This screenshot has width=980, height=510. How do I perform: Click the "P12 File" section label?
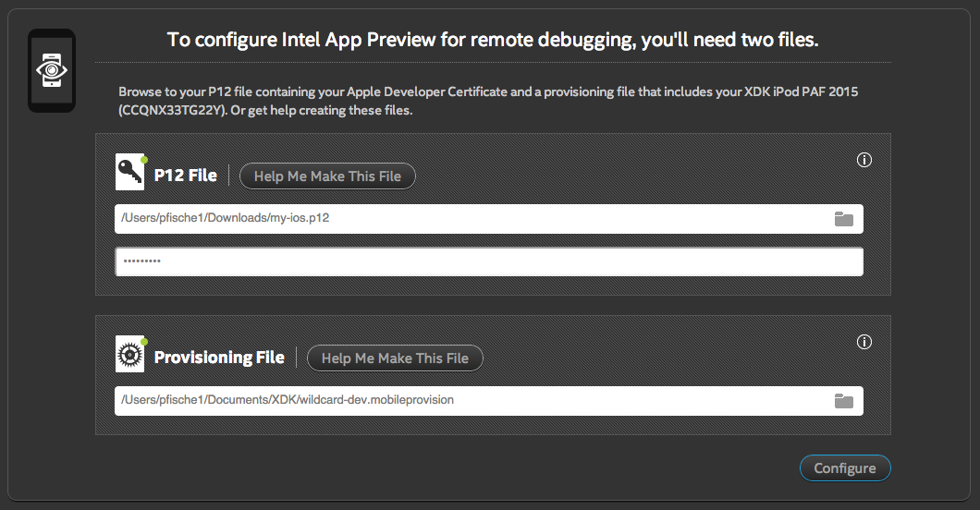pyautogui.click(x=186, y=176)
